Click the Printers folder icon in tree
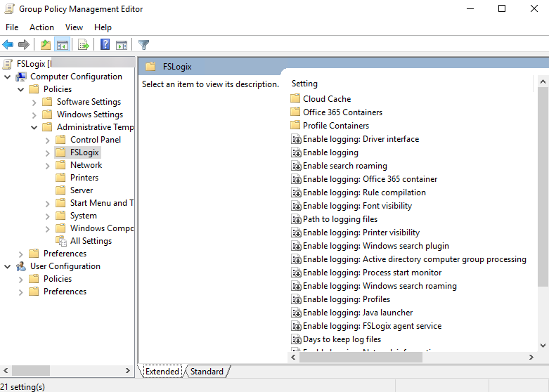 tap(60, 178)
